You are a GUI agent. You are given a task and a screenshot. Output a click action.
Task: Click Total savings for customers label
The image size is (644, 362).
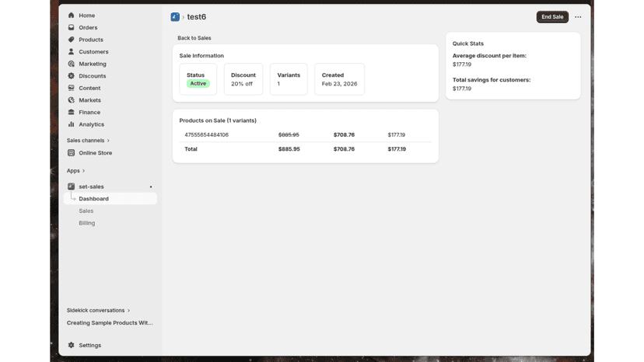coord(492,79)
